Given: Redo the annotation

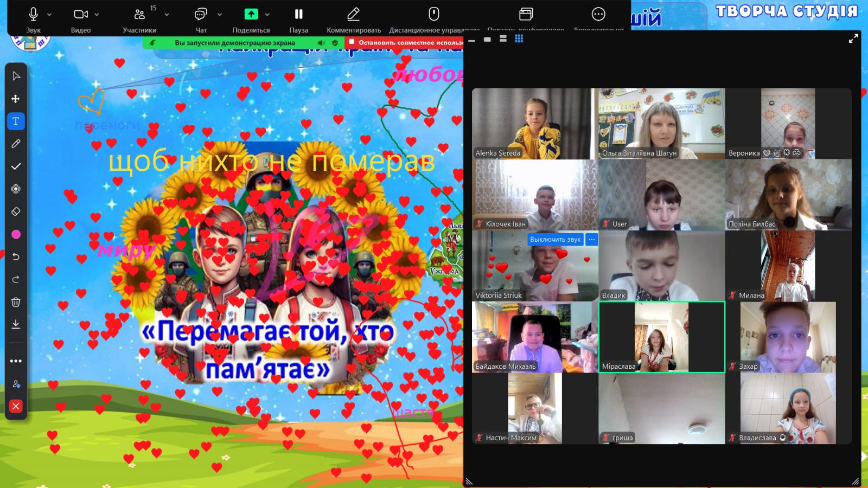Looking at the screenshot, I should pos(16,279).
